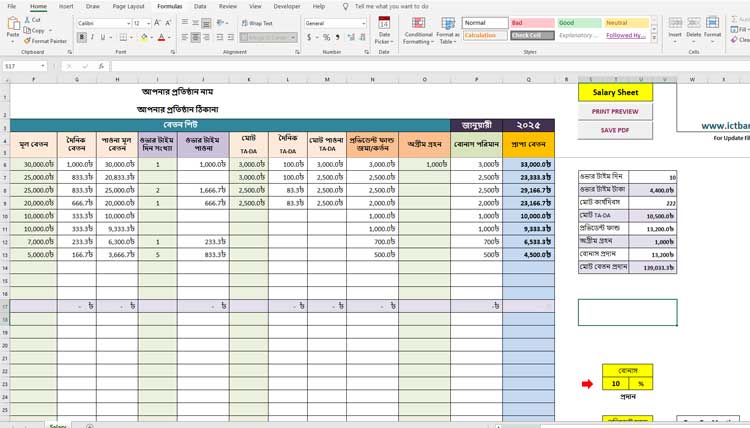Click the Insert Function fx icon
The height and width of the screenshot is (428, 750).
coord(100,65)
